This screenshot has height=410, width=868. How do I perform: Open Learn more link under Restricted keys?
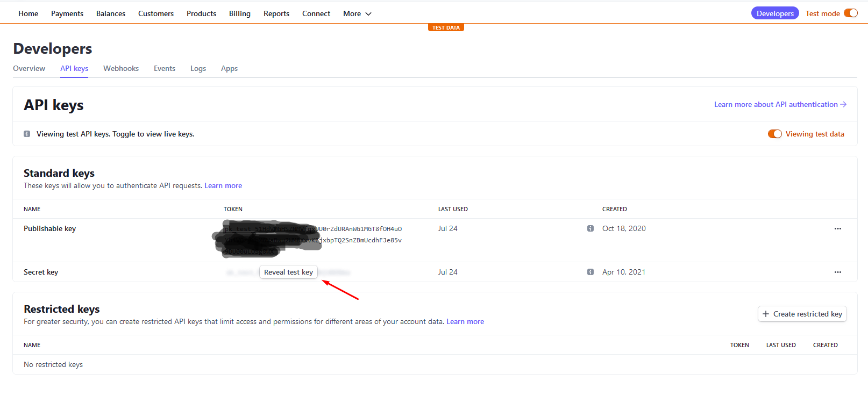click(465, 321)
